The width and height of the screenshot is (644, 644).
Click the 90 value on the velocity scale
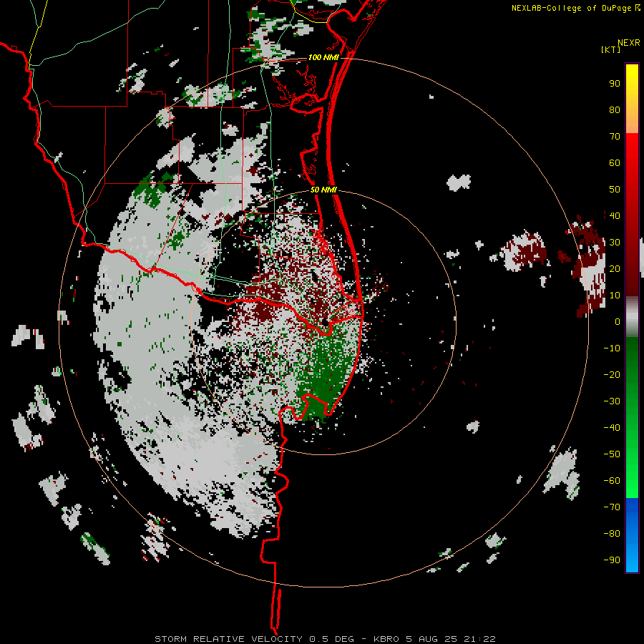(615, 84)
